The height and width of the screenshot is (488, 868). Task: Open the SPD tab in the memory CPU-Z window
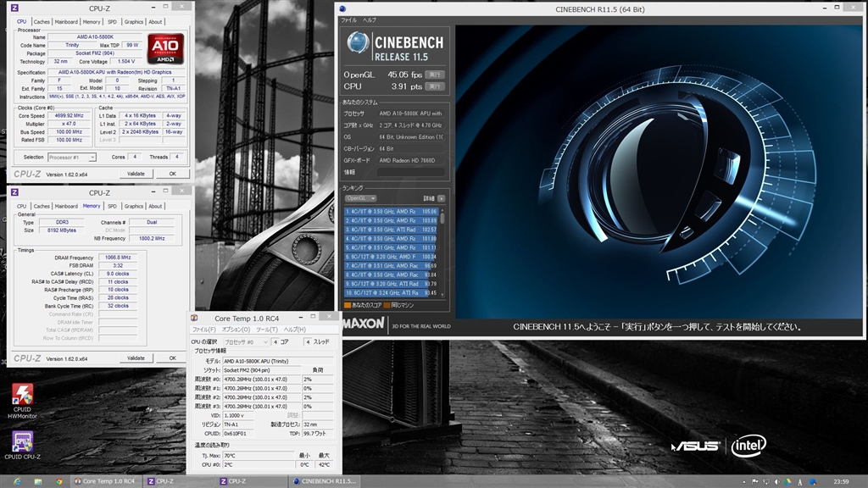coord(112,206)
